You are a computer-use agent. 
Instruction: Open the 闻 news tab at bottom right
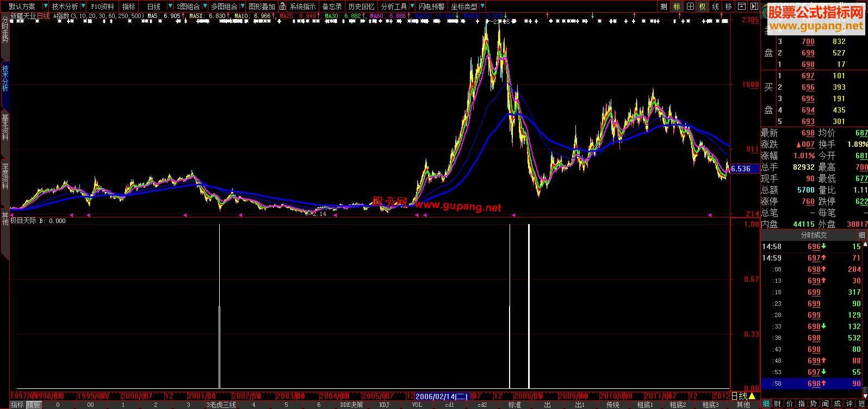click(x=826, y=404)
